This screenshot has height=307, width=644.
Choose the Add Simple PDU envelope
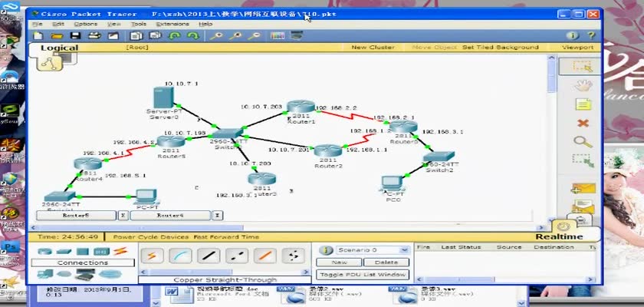[x=583, y=189]
